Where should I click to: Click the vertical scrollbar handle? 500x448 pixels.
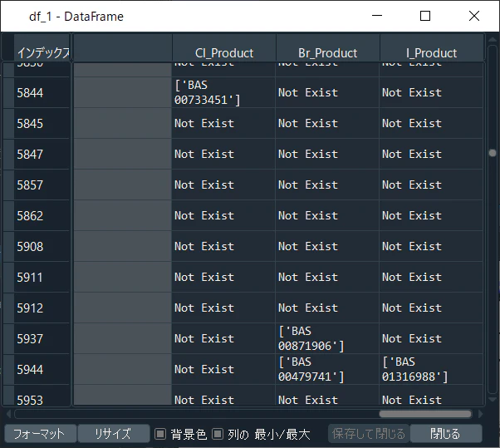[x=493, y=153]
